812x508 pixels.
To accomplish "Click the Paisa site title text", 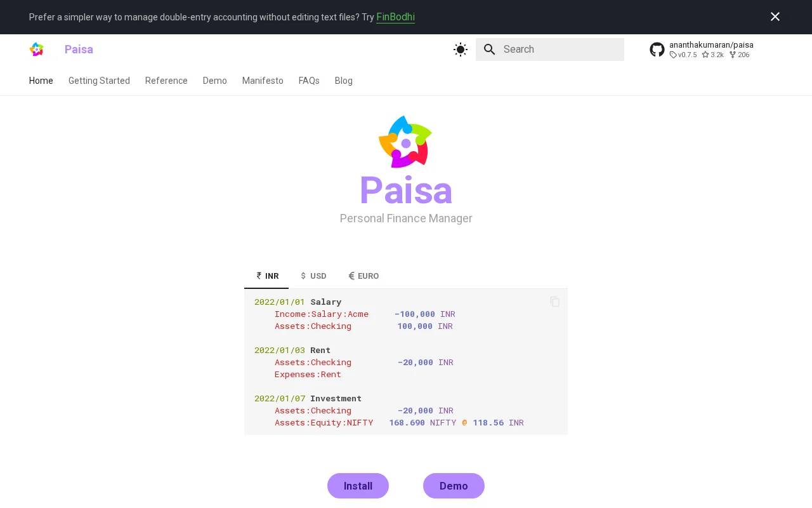I will [x=79, y=50].
